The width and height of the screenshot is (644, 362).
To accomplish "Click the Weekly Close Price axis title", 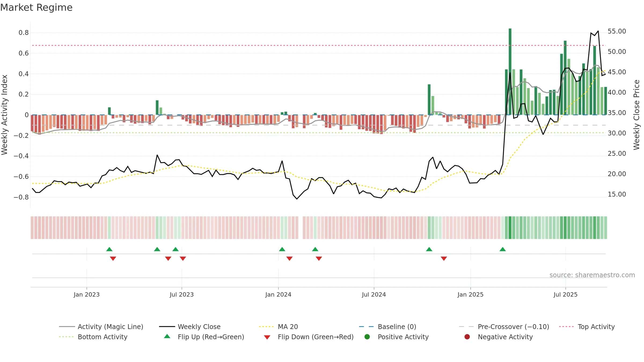I will tap(636, 115).
